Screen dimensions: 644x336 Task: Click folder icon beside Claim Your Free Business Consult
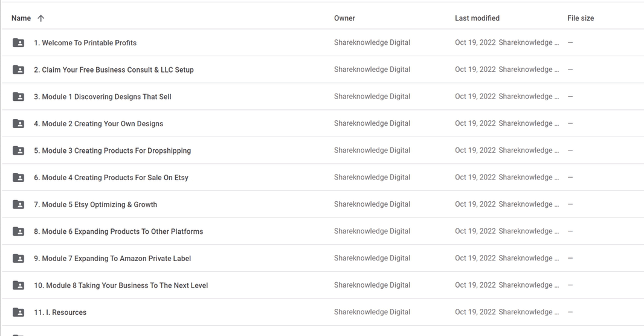[x=19, y=70]
